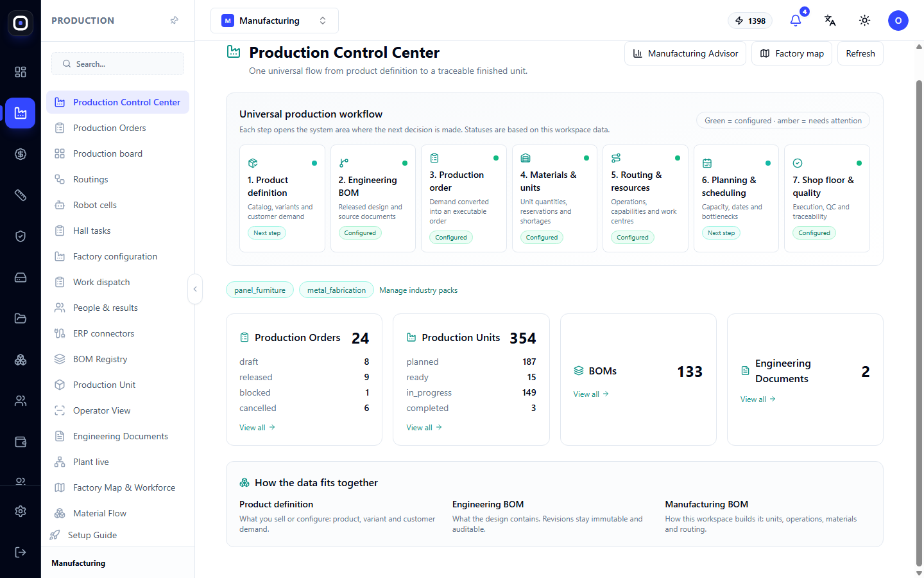Open Production Orders in sidebar

point(117,128)
